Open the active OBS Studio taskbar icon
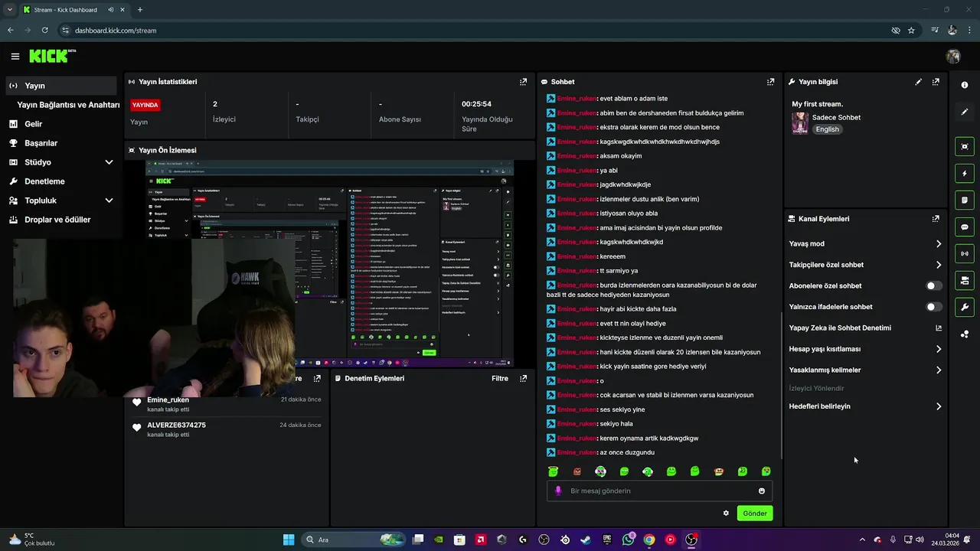The image size is (980, 551). point(691,540)
